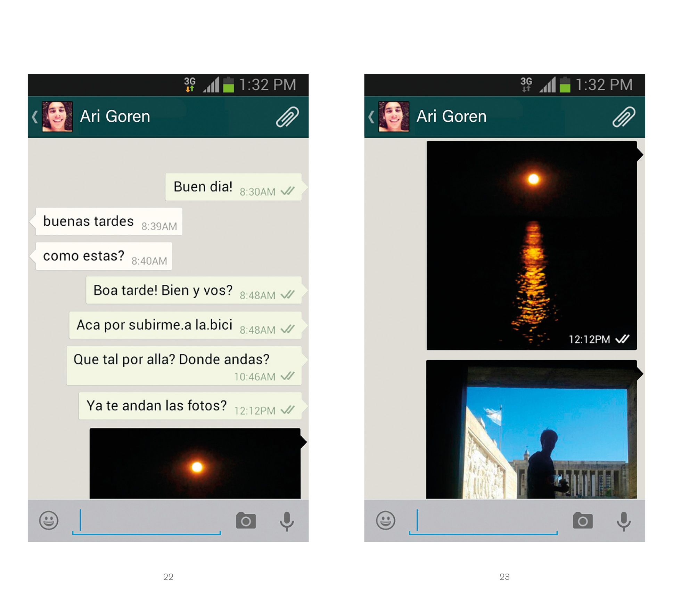The width and height of the screenshot is (673, 616).
Task: Focus message input field in right phone
Action: (x=483, y=521)
